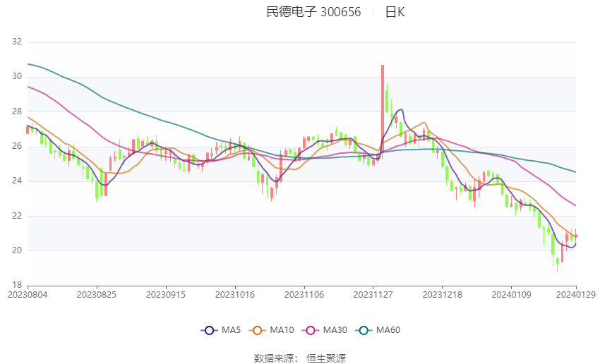600x364 pixels.
Task: Click the x-axis date label 20231106
Action: coord(304,294)
